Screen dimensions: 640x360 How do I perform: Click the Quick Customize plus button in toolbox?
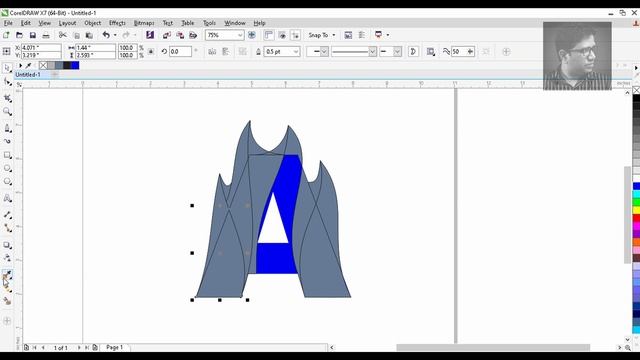(7, 321)
